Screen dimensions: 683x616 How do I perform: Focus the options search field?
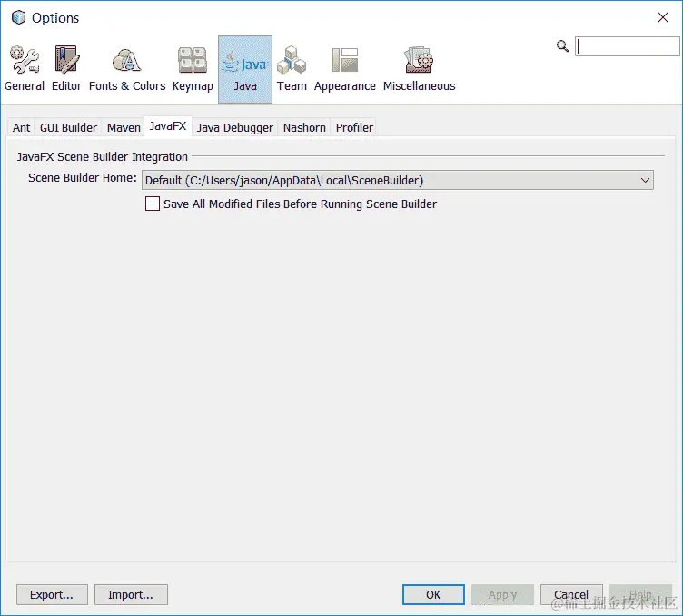point(627,46)
